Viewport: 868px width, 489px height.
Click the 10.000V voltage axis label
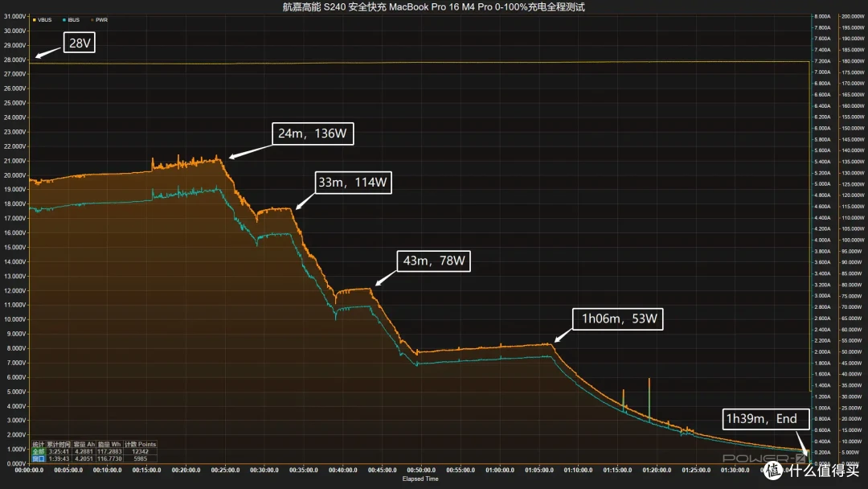coord(14,319)
